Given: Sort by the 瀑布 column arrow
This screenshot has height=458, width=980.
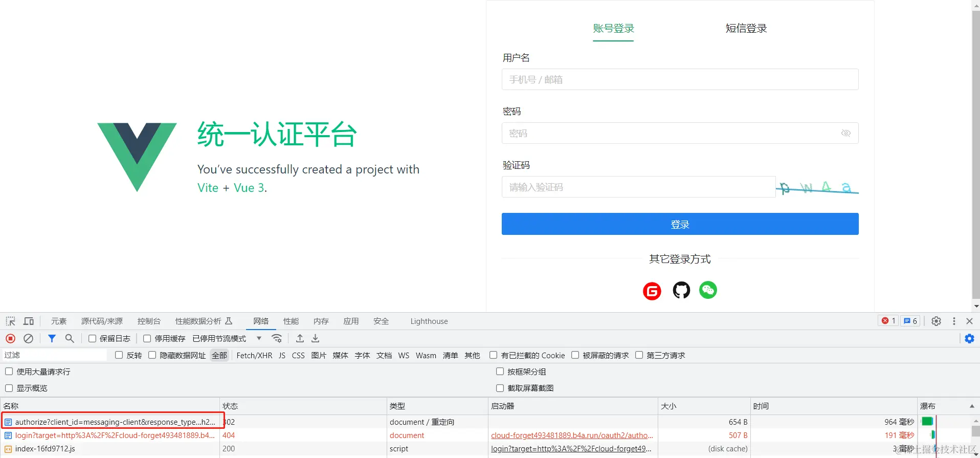Looking at the screenshot, I should [972, 406].
